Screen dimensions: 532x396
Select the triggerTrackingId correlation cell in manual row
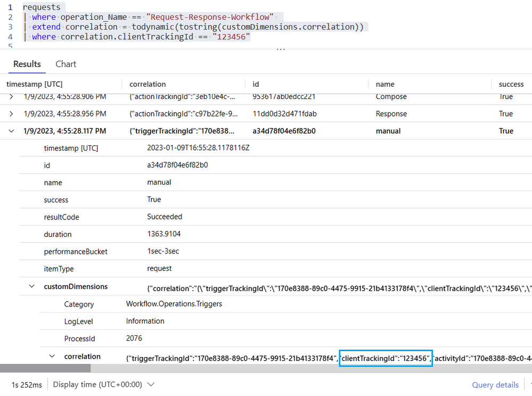tap(182, 131)
